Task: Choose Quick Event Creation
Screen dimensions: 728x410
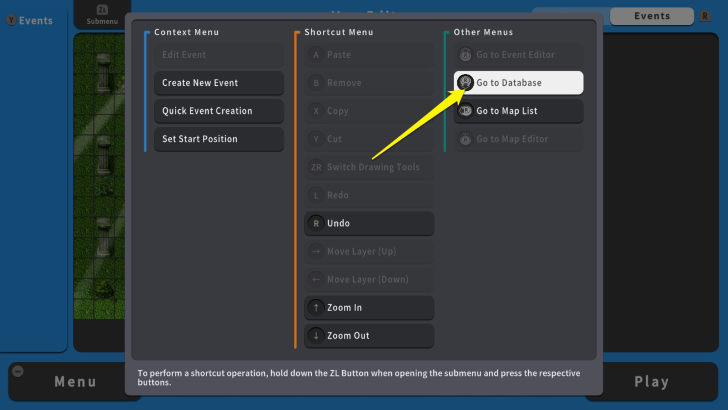Action: 218,111
